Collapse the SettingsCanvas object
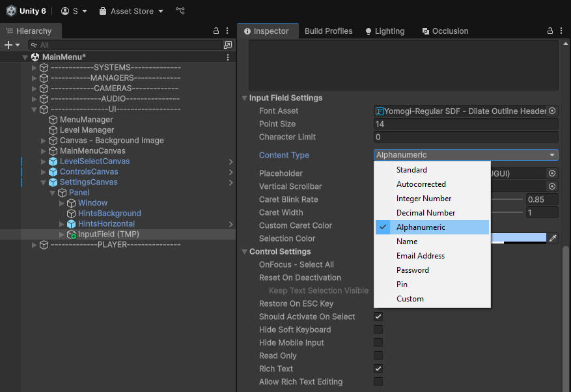Viewport: 571px width, 392px height. tap(44, 182)
